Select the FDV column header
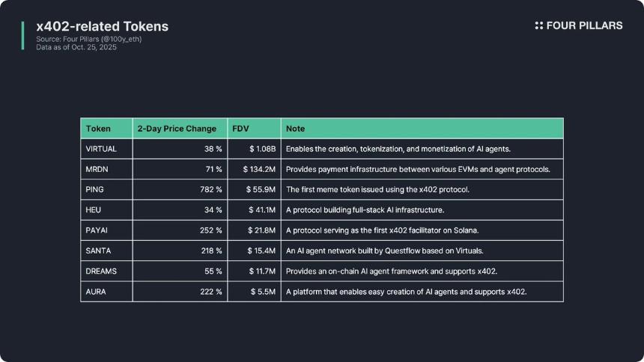 tap(240, 129)
